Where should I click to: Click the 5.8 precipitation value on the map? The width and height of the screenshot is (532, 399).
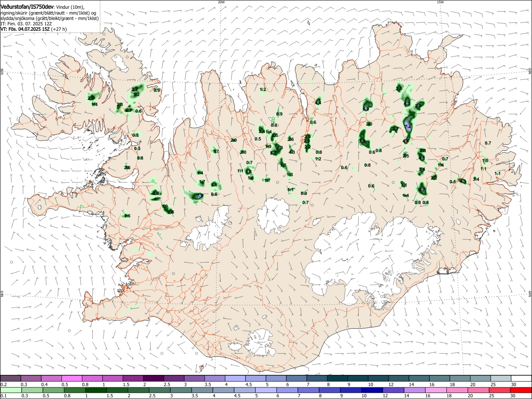[x=249, y=172]
